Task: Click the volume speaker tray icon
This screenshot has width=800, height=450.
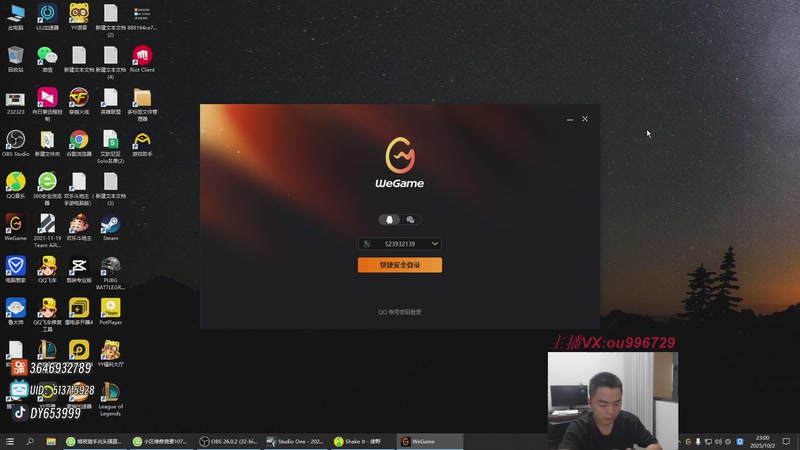Action: (718, 442)
